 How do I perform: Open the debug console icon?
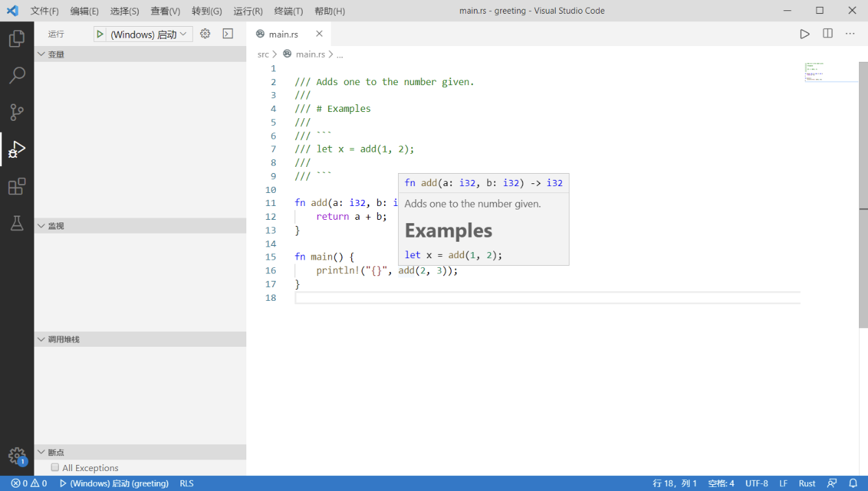tap(228, 34)
